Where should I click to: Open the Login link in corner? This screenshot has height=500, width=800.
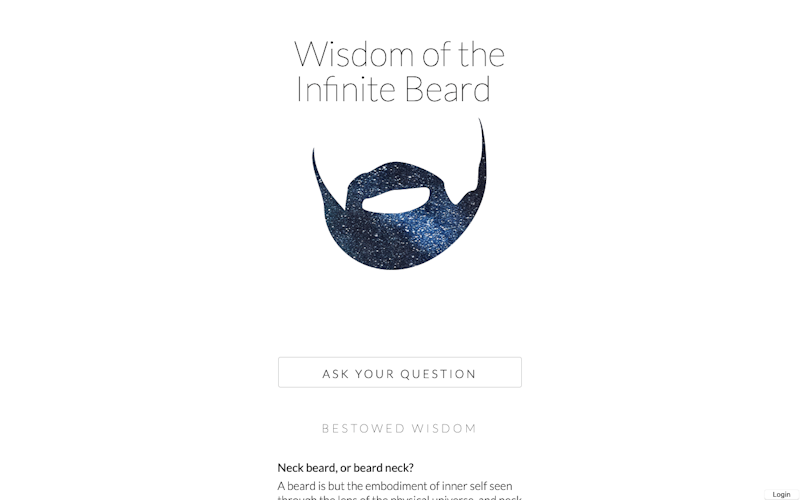(781, 494)
